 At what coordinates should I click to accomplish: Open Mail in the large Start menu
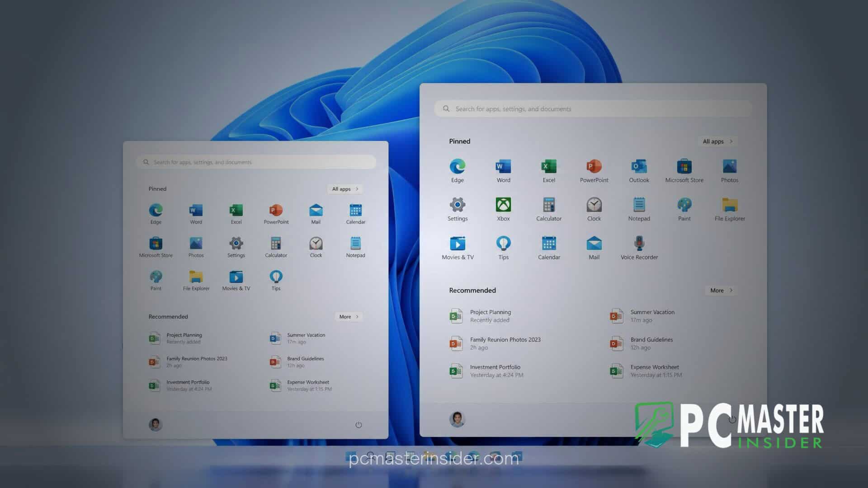594,248
